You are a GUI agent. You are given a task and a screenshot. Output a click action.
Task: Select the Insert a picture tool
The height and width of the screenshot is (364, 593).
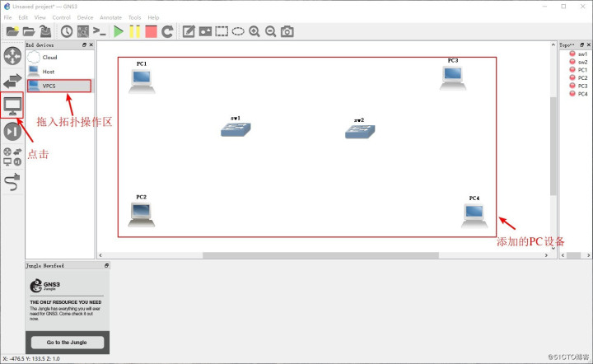205,31
